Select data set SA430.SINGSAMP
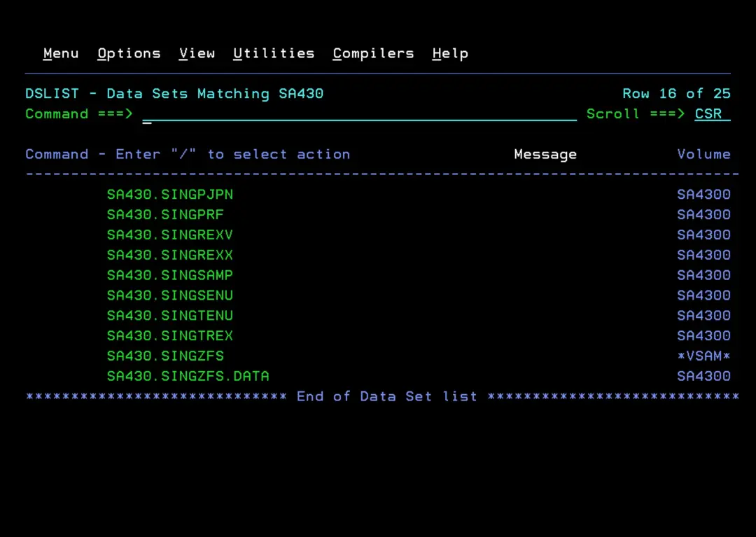Screen dimensions: 756x537 [x=169, y=275]
